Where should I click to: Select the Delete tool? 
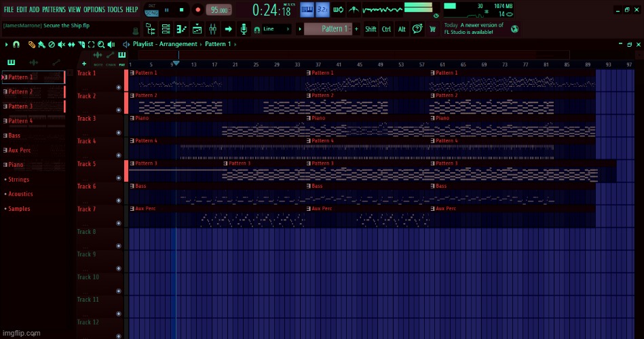pyautogui.click(x=52, y=44)
